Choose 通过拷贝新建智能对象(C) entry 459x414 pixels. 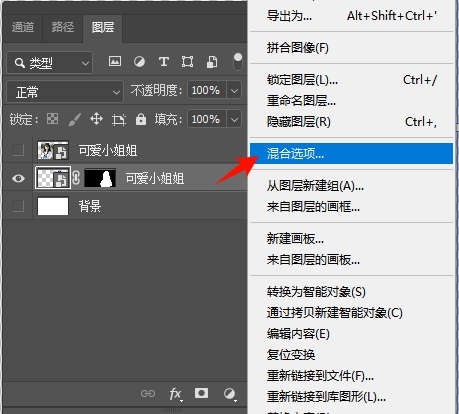351,313
